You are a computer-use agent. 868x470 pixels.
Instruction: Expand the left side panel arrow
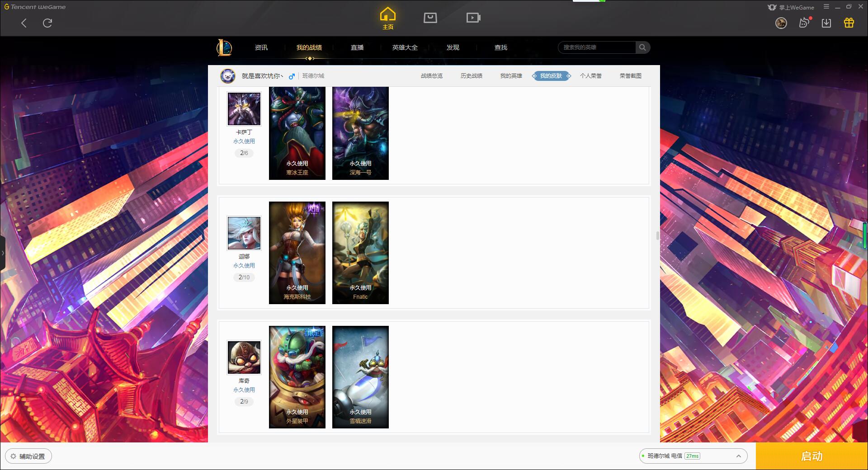pyautogui.click(x=3, y=253)
